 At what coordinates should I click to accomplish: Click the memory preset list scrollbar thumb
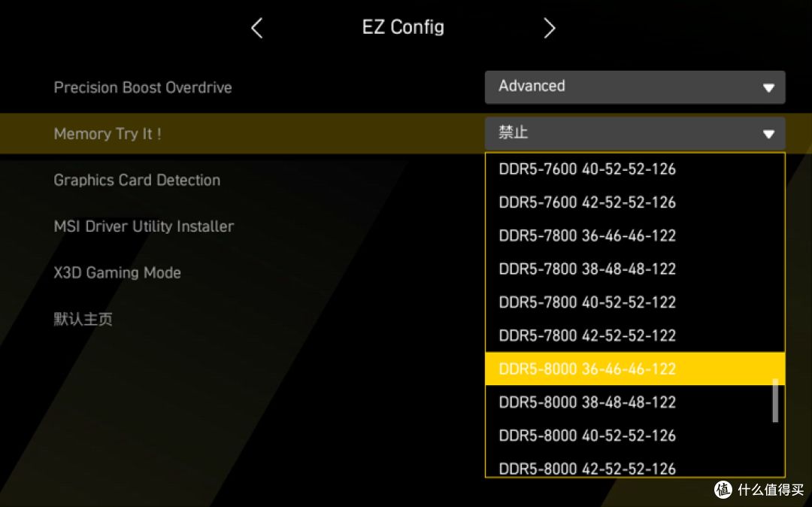tap(775, 400)
